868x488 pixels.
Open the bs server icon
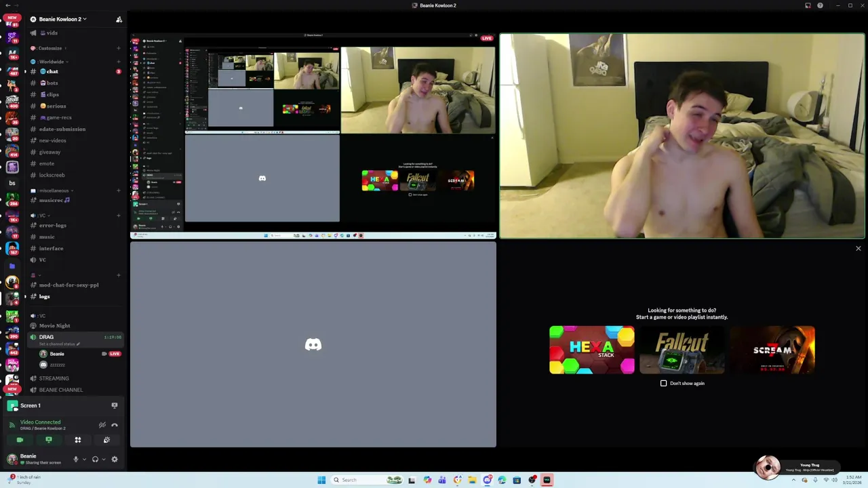pos(12,183)
